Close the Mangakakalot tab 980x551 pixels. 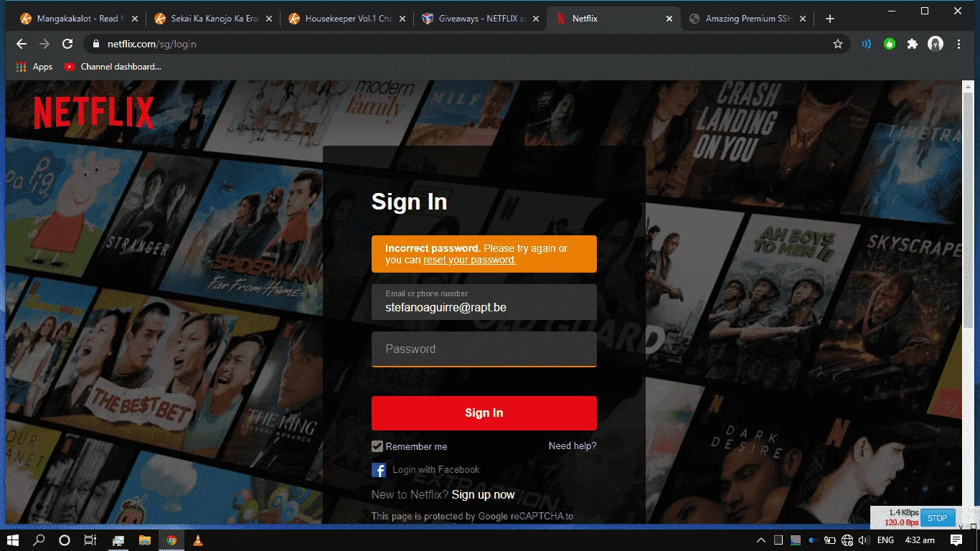(133, 19)
